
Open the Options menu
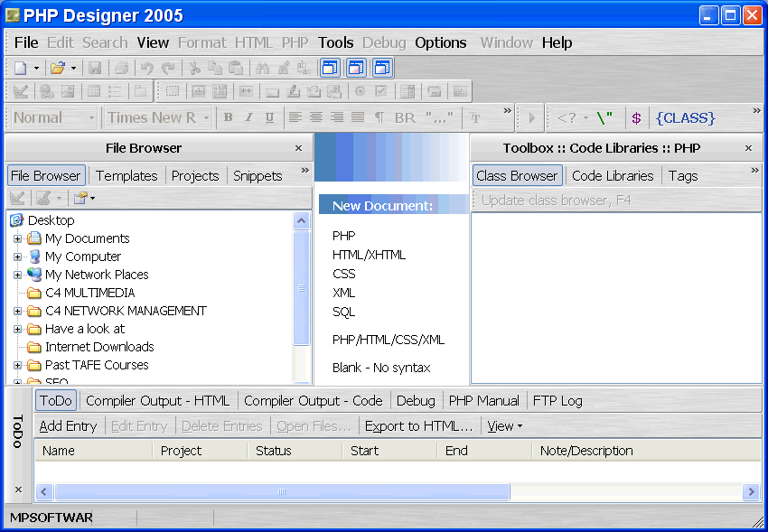tap(440, 43)
